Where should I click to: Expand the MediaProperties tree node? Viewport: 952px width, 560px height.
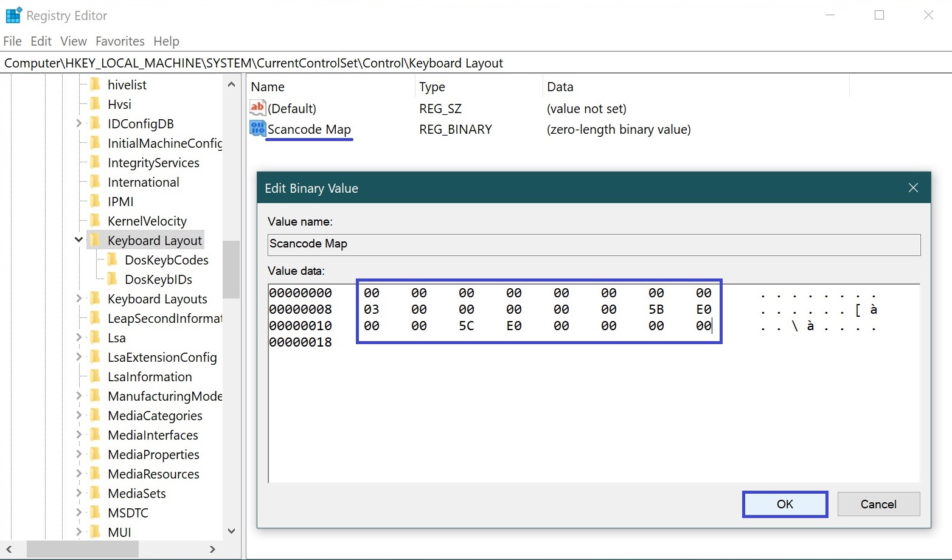click(78, 454)
